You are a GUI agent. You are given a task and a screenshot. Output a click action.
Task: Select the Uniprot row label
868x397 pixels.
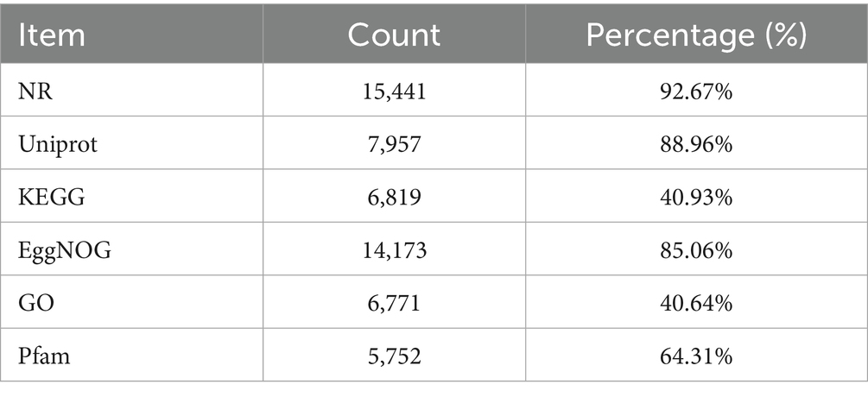[58, 145]
